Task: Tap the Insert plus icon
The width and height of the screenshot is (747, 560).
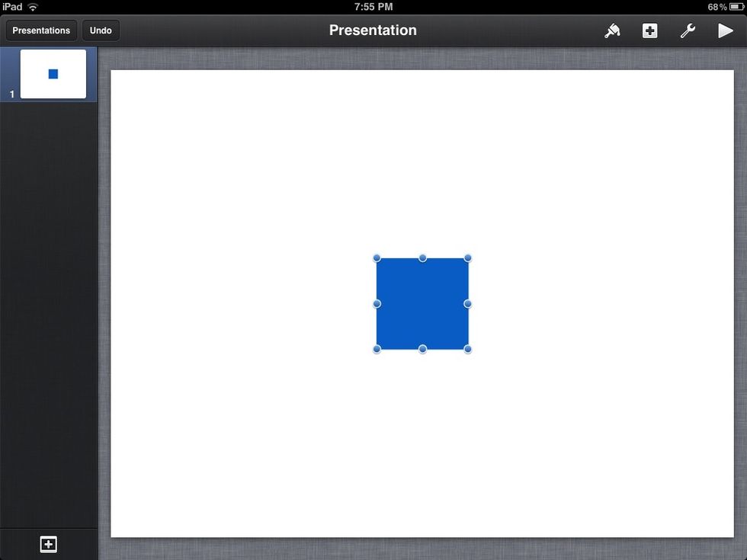Action: click(x=649, y=30)
